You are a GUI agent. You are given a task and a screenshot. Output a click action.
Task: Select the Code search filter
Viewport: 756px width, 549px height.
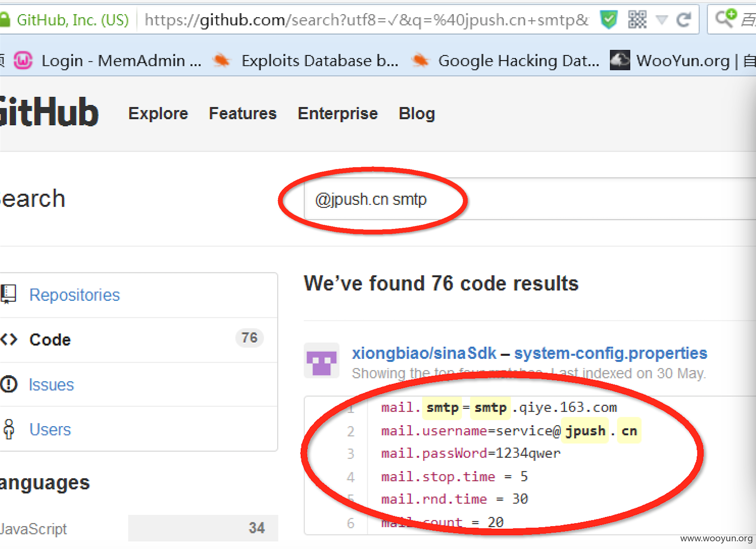[x=138, y=340]
